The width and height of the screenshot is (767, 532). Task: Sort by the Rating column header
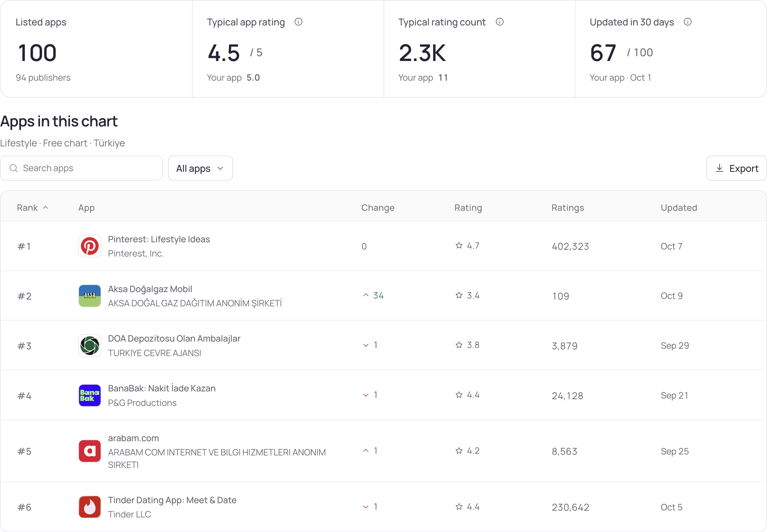click(x=468, y=208)
